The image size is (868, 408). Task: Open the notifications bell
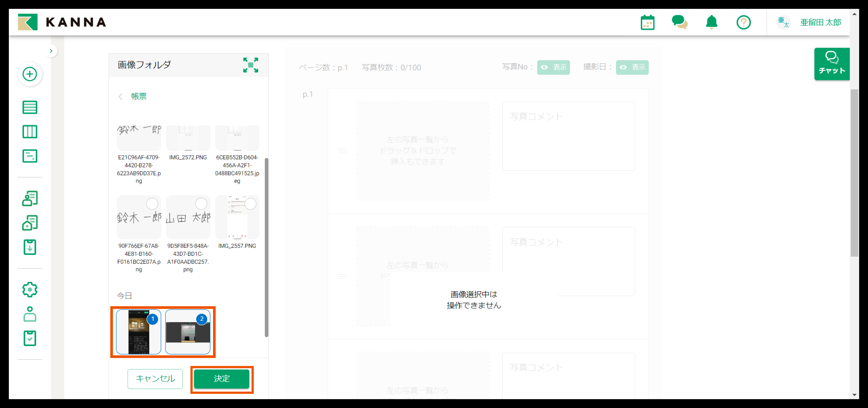coord(711,23)
